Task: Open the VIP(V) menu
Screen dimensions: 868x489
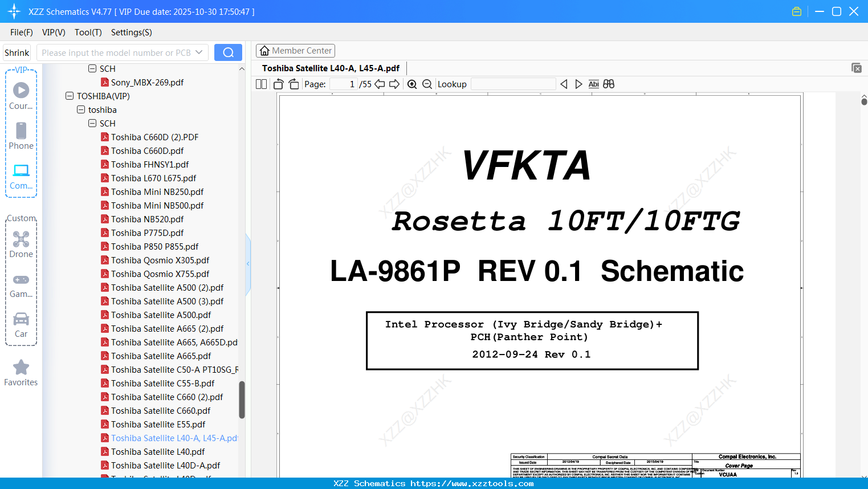Action: (x=54, y=32)
